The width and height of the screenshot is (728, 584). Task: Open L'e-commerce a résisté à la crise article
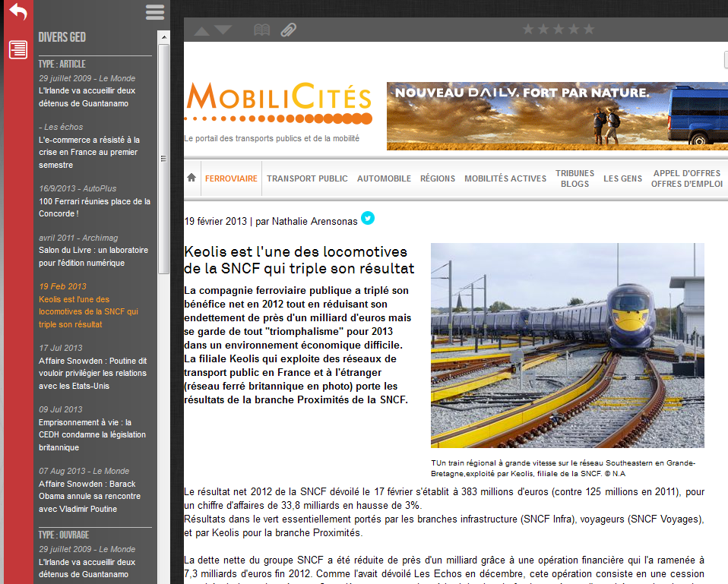coord(89,152)
